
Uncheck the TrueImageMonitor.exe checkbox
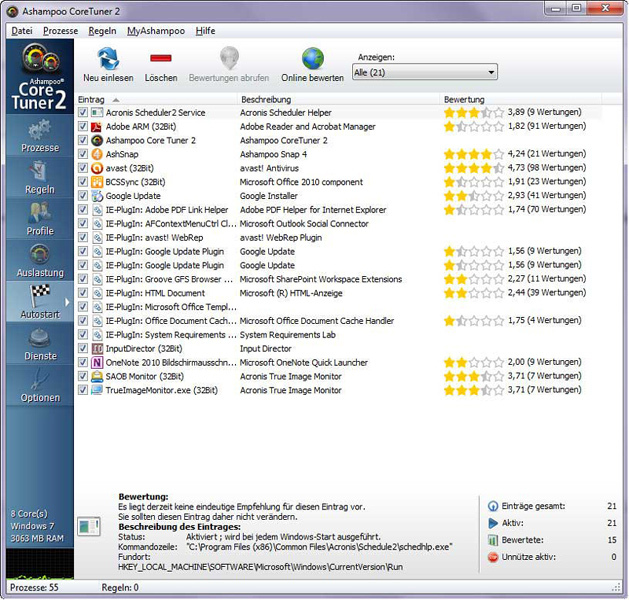pos(83,390)
